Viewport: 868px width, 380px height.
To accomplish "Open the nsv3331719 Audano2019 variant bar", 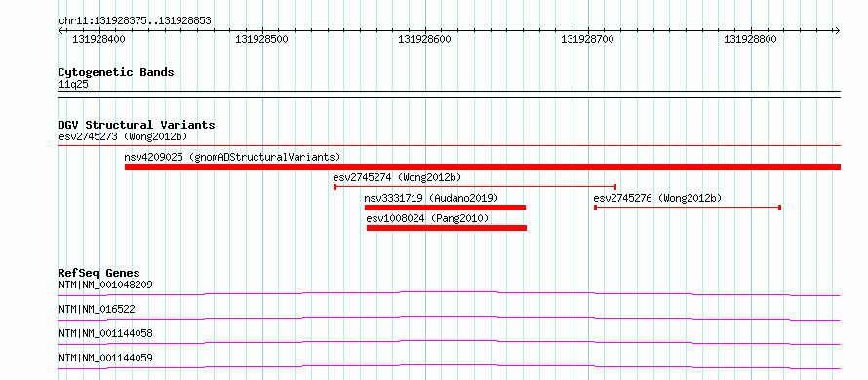I will (445, 208).
